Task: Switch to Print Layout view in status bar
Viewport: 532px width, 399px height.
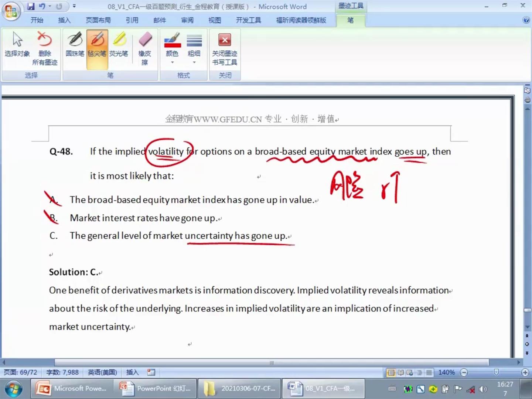Action: tap(391, 372)
